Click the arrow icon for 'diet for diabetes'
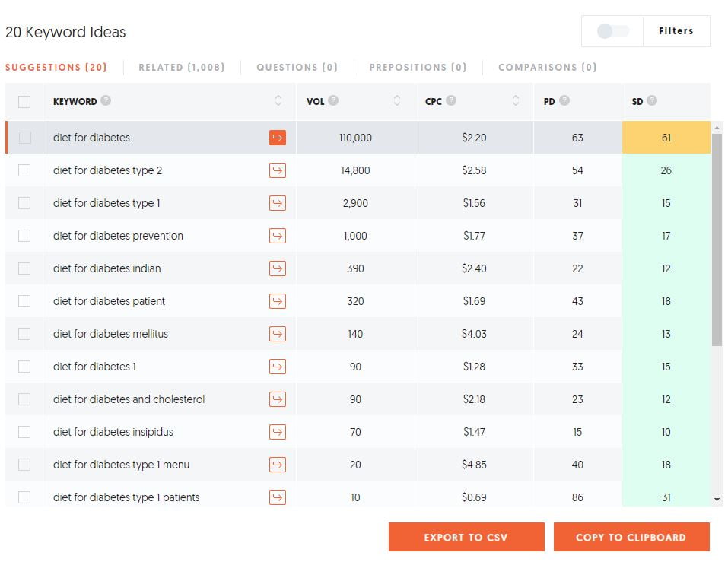The image size is (728, 578). (x=278, y=138)
